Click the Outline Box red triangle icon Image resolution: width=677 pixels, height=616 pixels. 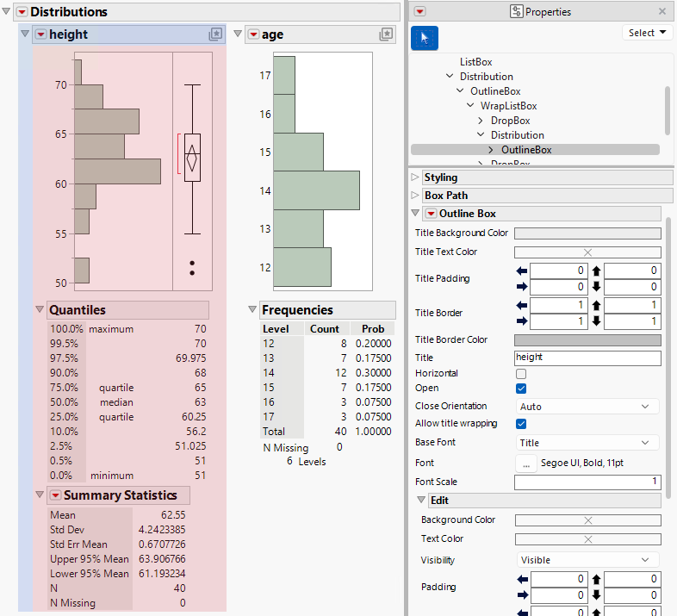tap(431, 214)
